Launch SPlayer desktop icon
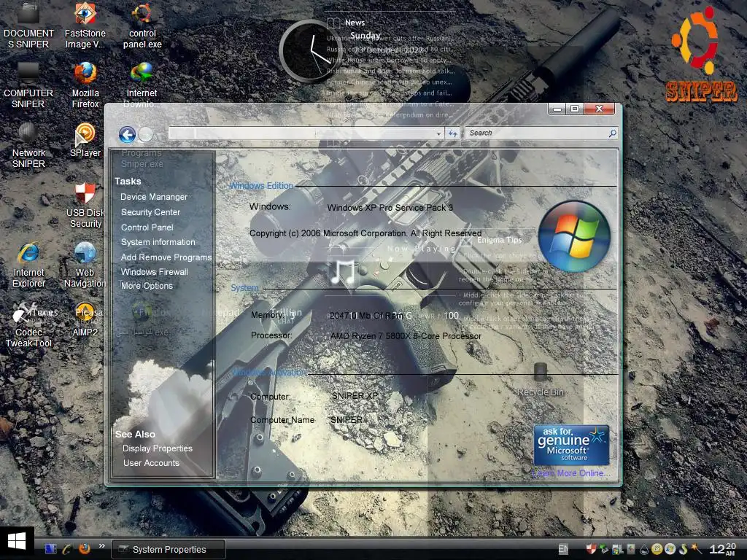Viewport: 747px width, 560px height. 85,141
